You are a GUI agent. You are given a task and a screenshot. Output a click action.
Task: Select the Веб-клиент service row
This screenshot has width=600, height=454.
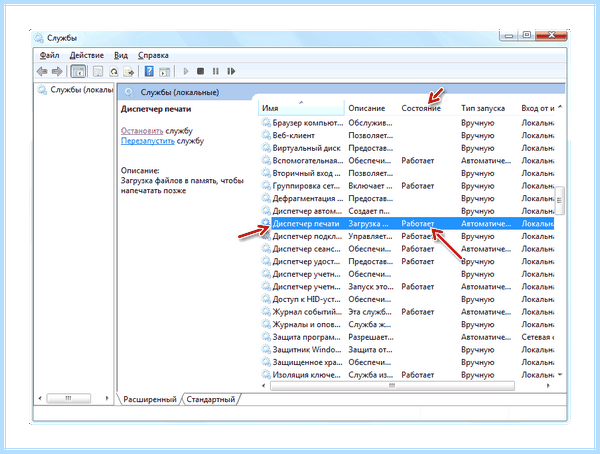[x=408, y=136]
